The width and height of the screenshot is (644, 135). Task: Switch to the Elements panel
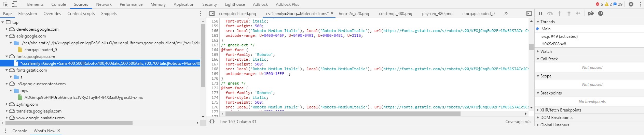click(35, 4)
